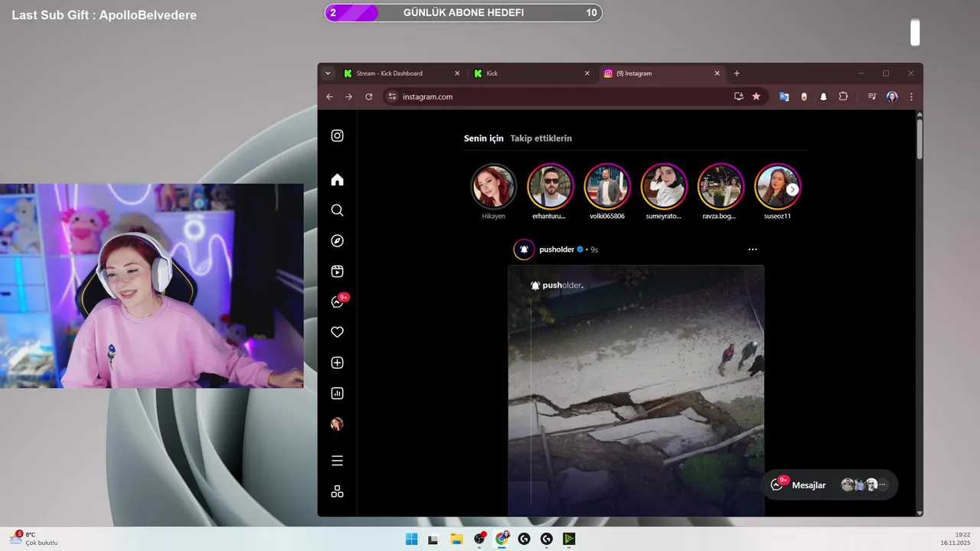Open the Windows Start menu
The height and width of the screenshot is (551, 980).
click(411, 539)
